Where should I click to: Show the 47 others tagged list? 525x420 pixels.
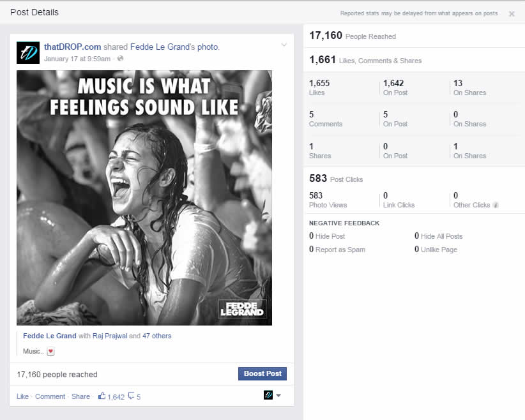coord(156,336)
